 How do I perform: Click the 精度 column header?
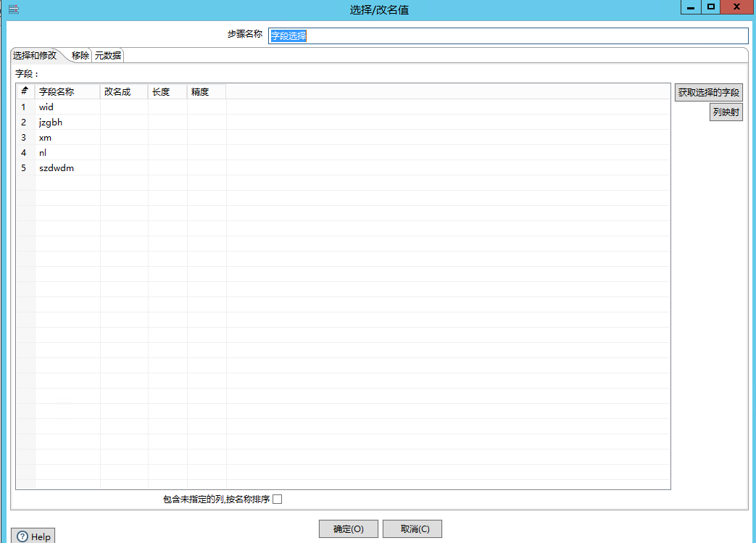[x=207, y=91]
